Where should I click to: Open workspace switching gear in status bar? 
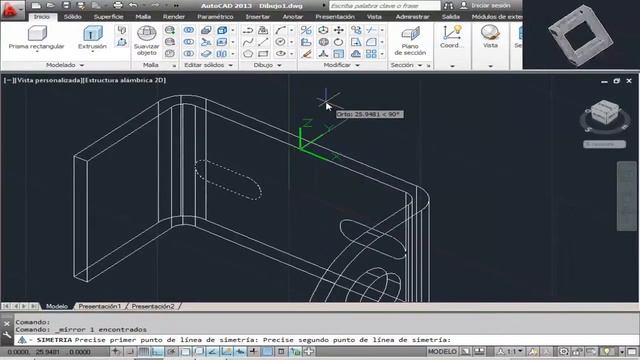tap(564, 351)
